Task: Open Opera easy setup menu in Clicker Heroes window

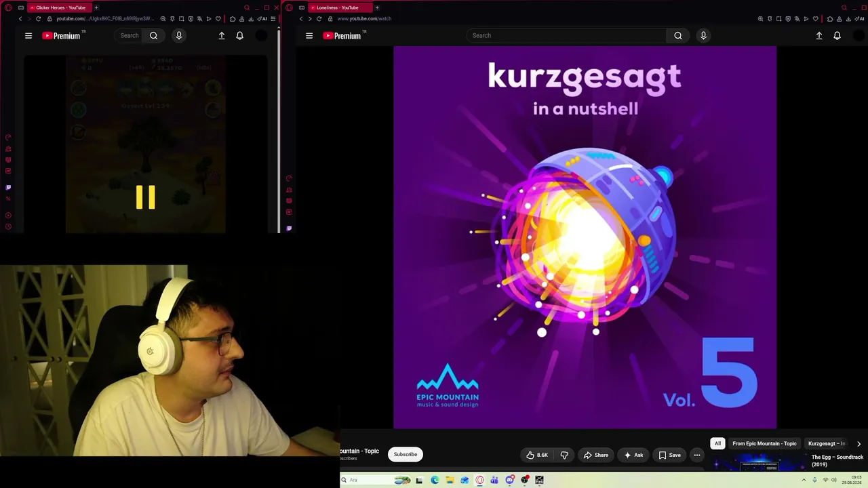Action: pos(273,19)
